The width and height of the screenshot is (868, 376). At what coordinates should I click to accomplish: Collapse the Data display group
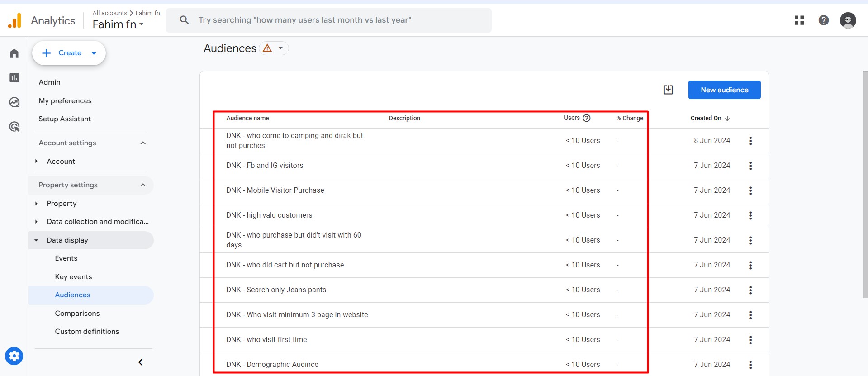[x=37, y=240]
